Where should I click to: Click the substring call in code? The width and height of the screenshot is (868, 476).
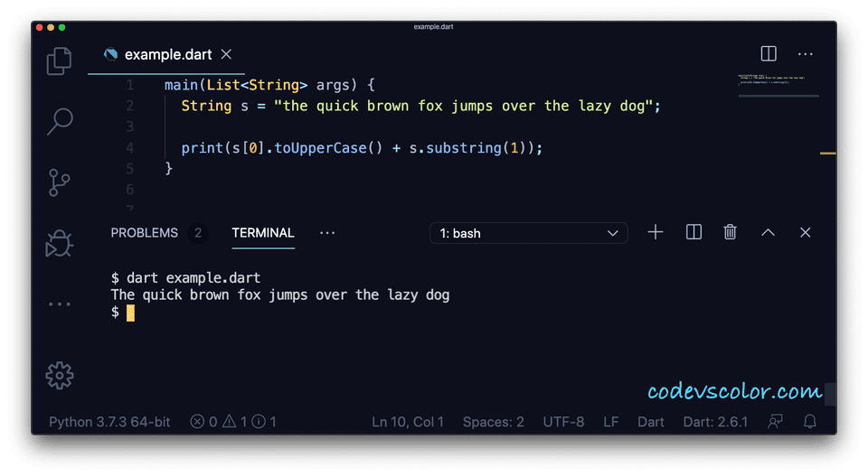464,148
